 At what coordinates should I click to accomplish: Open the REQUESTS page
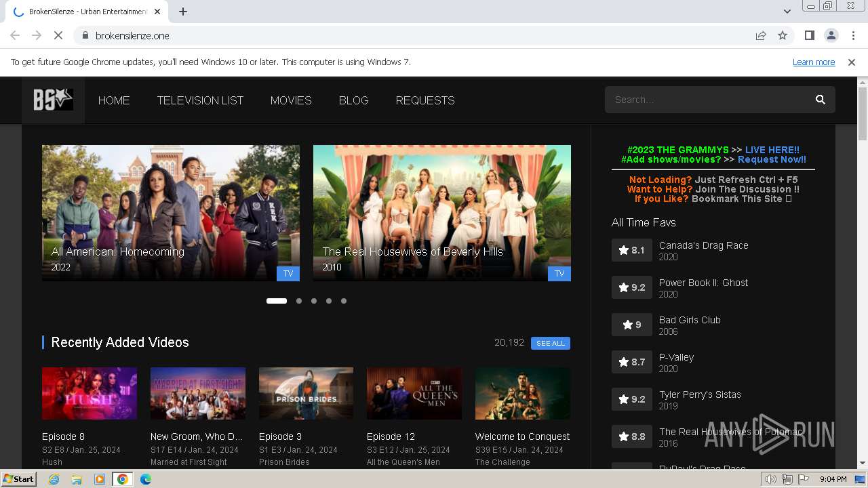[425, 100]
